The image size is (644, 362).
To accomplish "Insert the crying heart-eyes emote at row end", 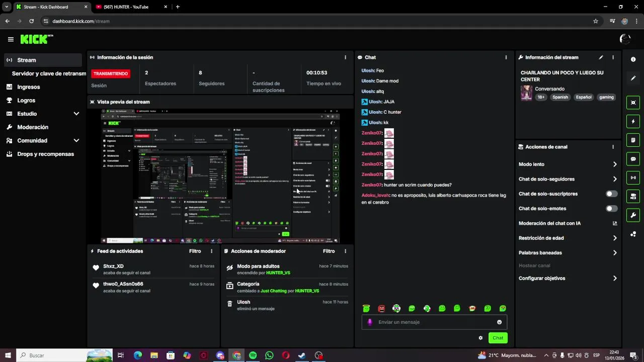I will pyautogui.click(x=502, y=308).
